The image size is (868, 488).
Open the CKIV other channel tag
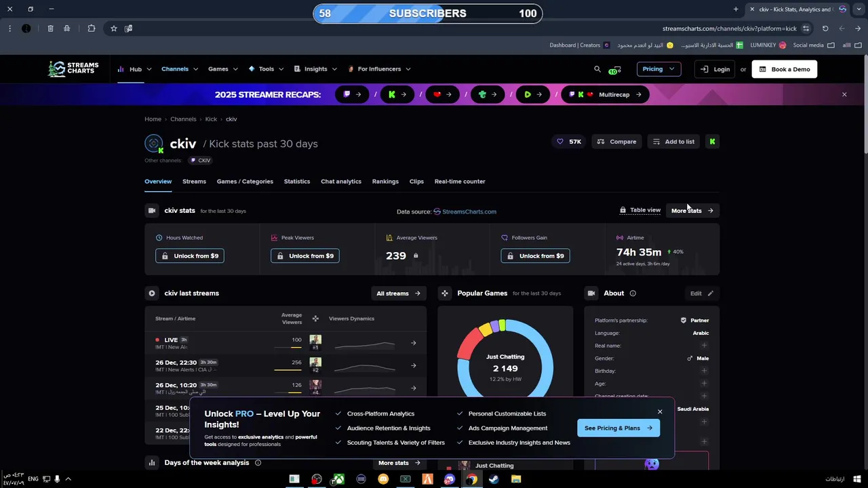[201, 161]
